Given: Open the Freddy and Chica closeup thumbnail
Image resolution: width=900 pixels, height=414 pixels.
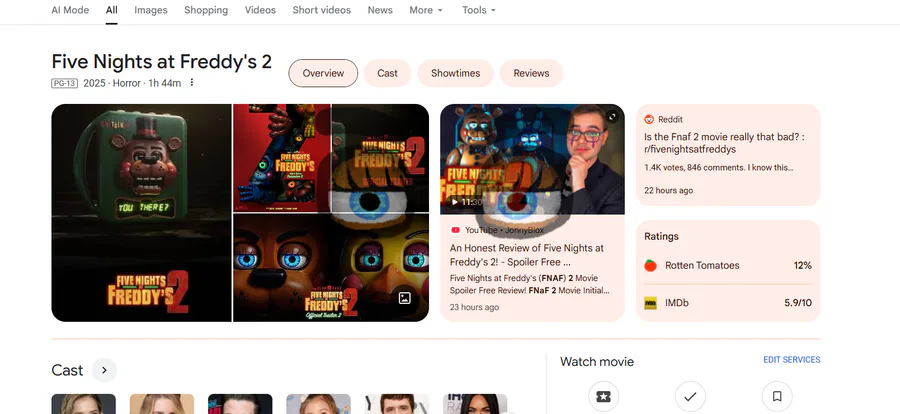Looking at the screenshot, I should pos(331,268).
